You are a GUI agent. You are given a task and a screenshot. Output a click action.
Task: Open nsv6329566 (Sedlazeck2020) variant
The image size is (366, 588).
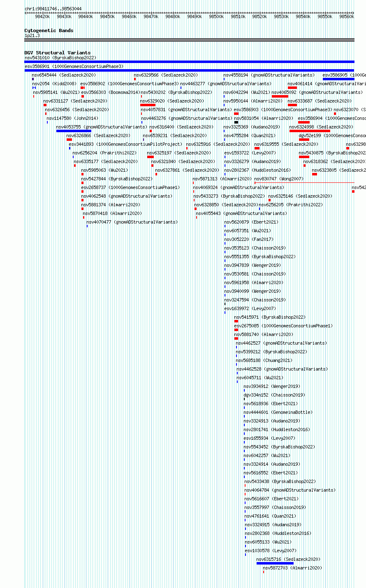click(166, 75)
